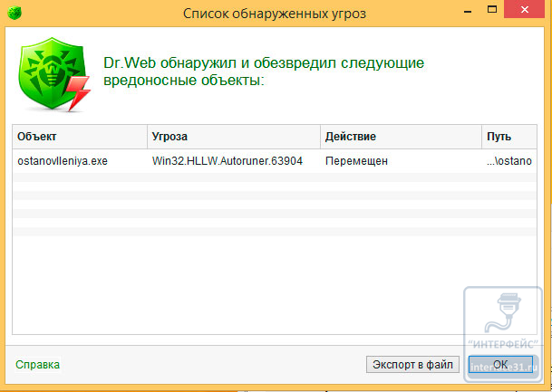
Task: Sort by the Объект column header
Action: click(x=80, y=137)
